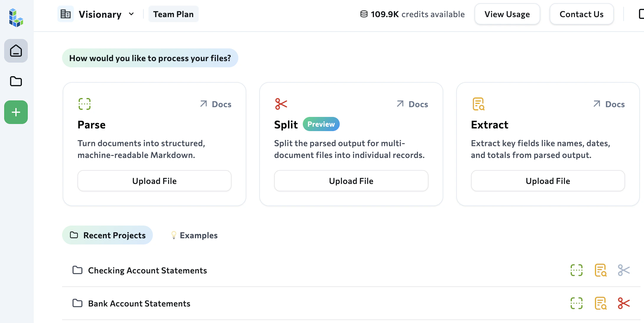Go to Home via sidebar house icon
This screenshot has width=644, height=323.
coord(16,51)
